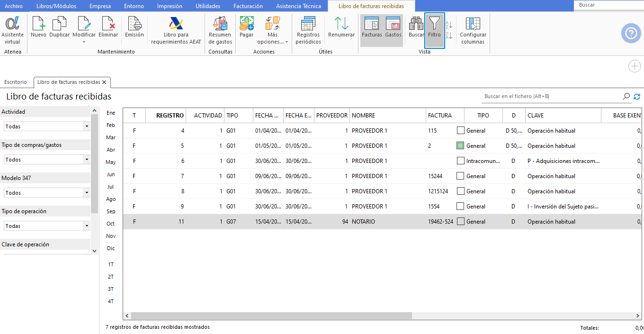
Task: Expand the Modificar dropdown arrow
Action: [x=84, y=42]
